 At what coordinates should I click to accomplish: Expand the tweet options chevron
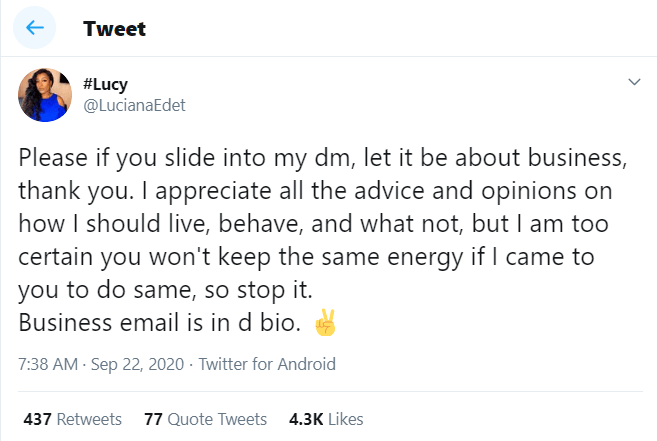tap(632, 82)
